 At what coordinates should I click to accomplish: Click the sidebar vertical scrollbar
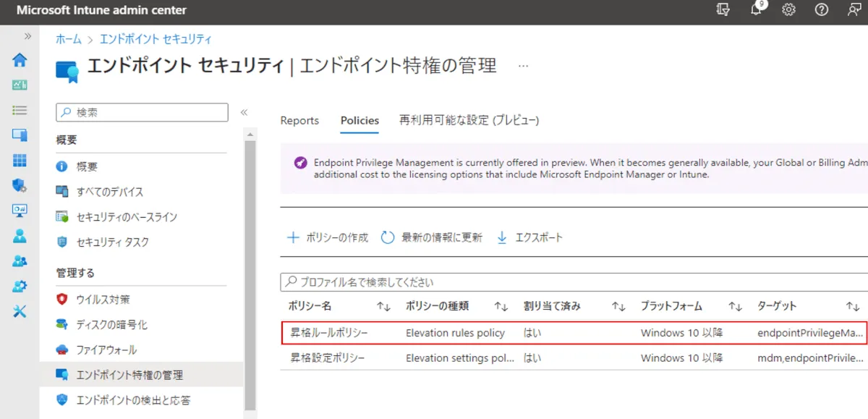[x=250, y=275]
